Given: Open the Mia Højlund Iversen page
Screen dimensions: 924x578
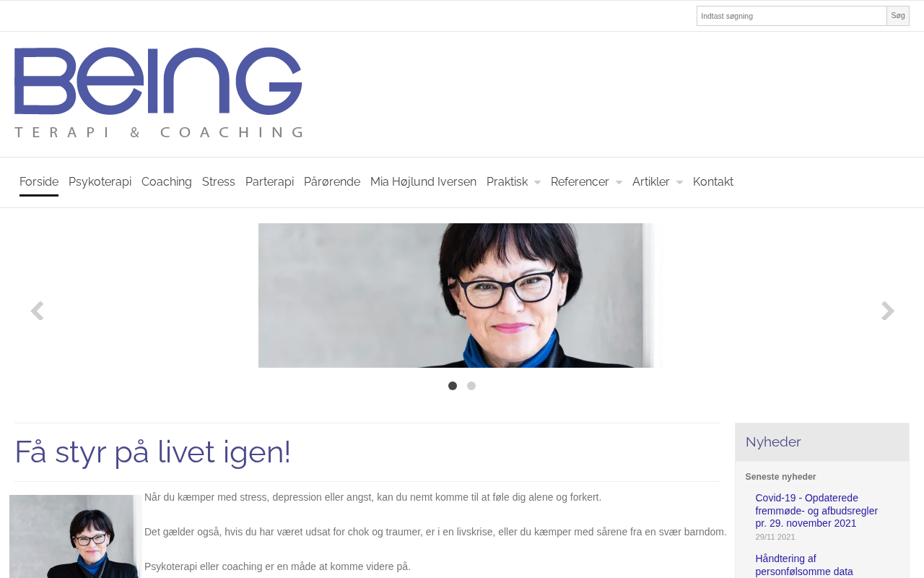Looking at the screenshot, I should pyautogui.click(x=423, y=182).
